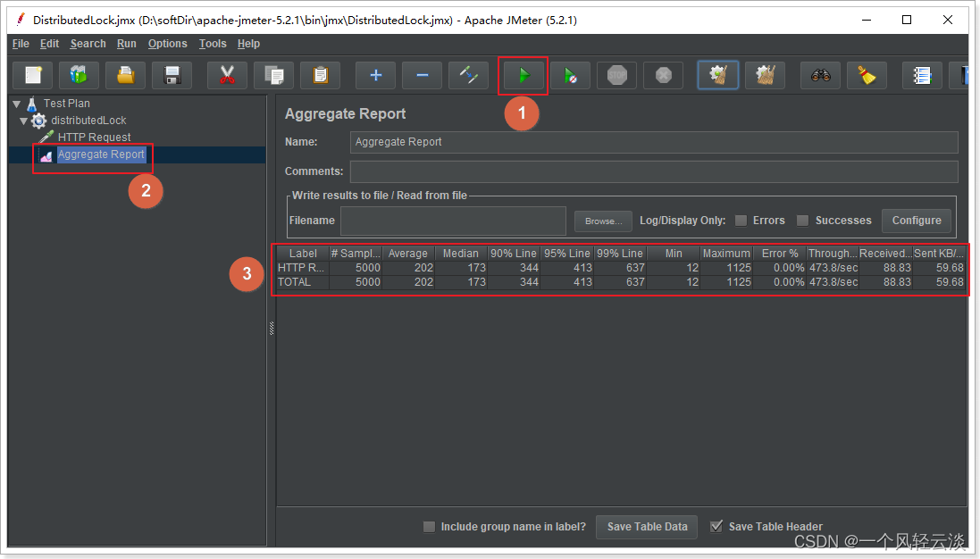Sort by Median column header
The width and height of the screenshot is (980, 559).
[461, 253]
